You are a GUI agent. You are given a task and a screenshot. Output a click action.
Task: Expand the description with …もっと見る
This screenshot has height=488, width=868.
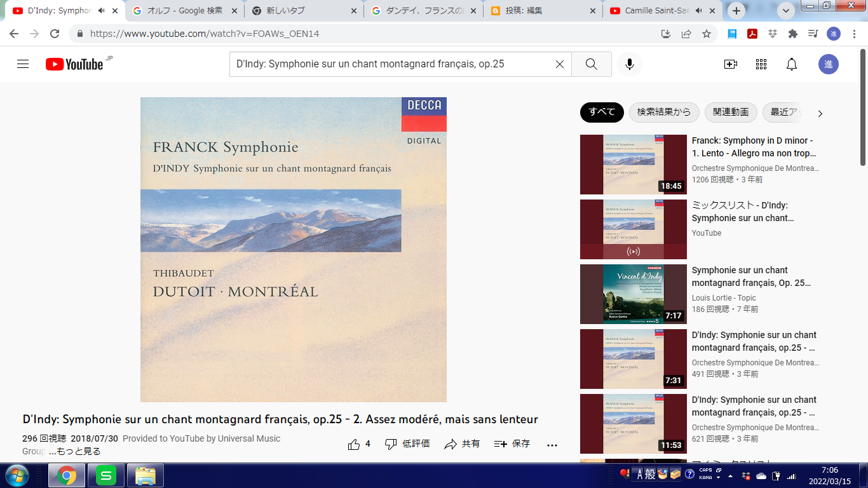point(74,452)
